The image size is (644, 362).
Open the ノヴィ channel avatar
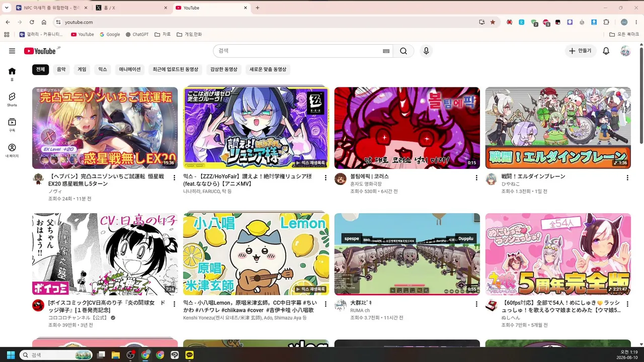point(38,179)
